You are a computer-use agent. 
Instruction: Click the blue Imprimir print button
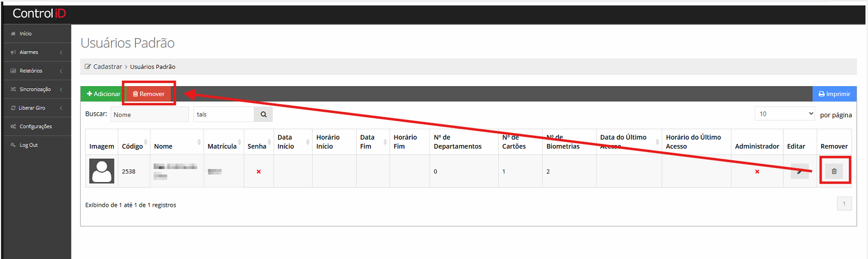834,94
